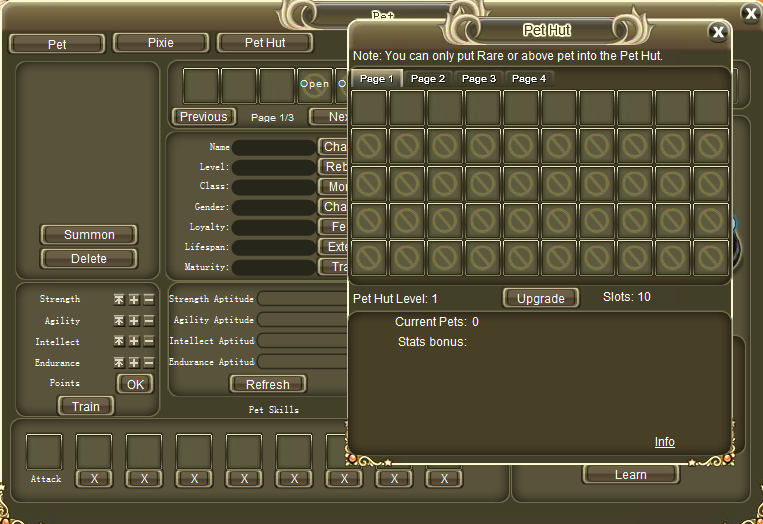Image resolution: width=763 pixels, height=524 pixels.
Task: Close the Pet Hut window
Action: [717, 32]
